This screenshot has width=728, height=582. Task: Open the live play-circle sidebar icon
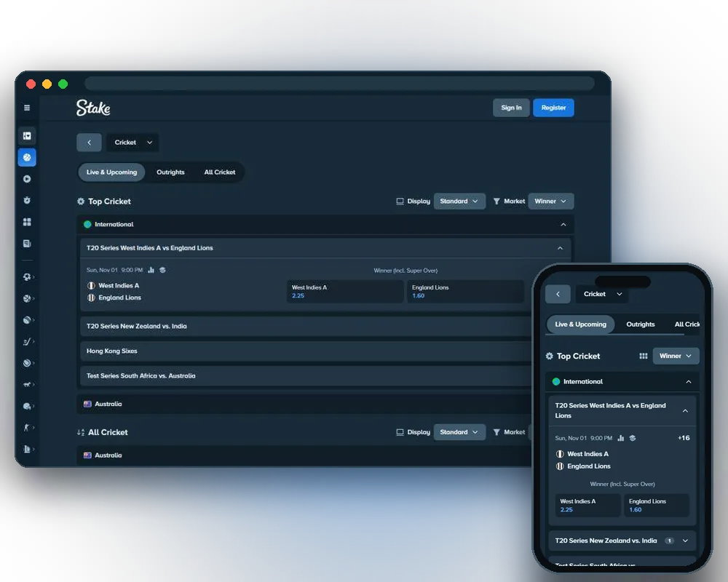pyautogui.click(x=27, y=179)
